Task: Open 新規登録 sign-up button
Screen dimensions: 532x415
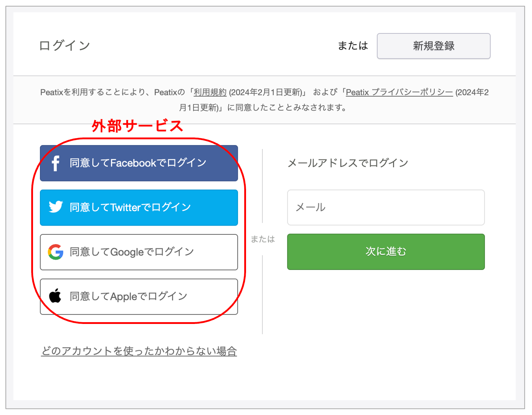Action: click(434, 46)
